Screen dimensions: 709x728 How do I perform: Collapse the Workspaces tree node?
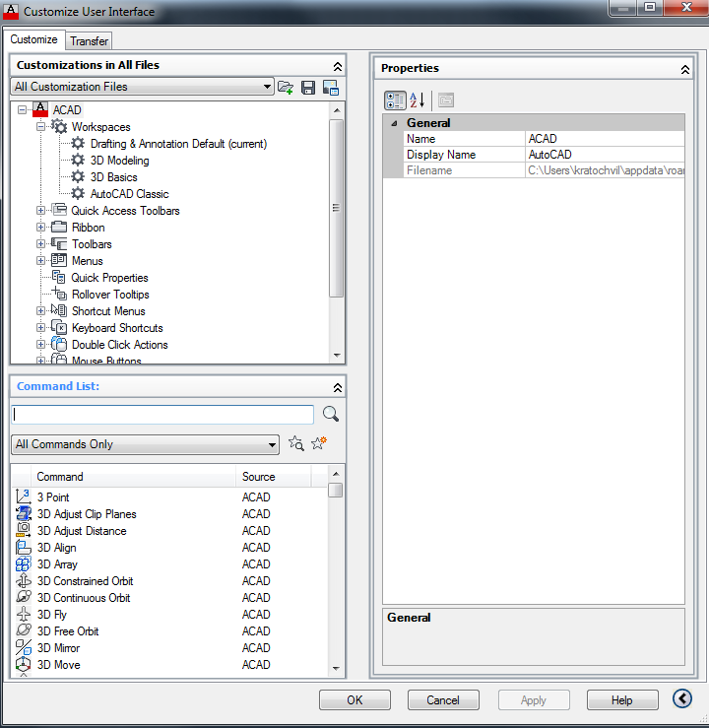40,126
